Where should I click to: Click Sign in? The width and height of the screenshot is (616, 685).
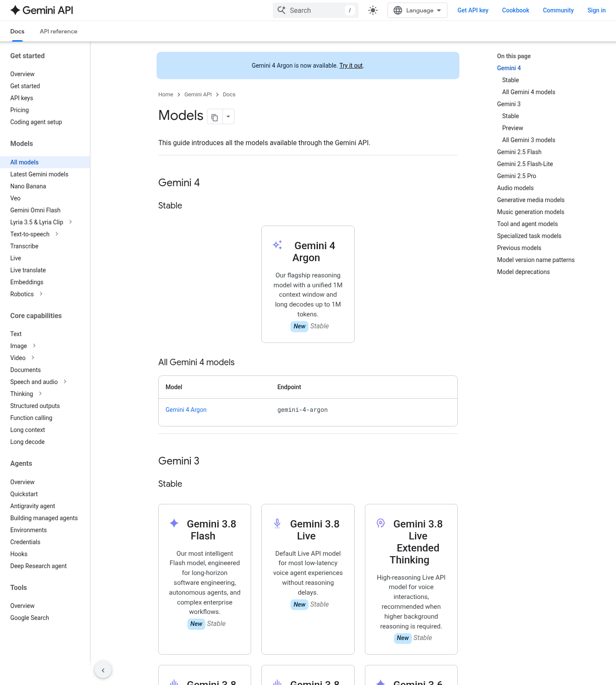pyautogui.click(x=596, y=10)
